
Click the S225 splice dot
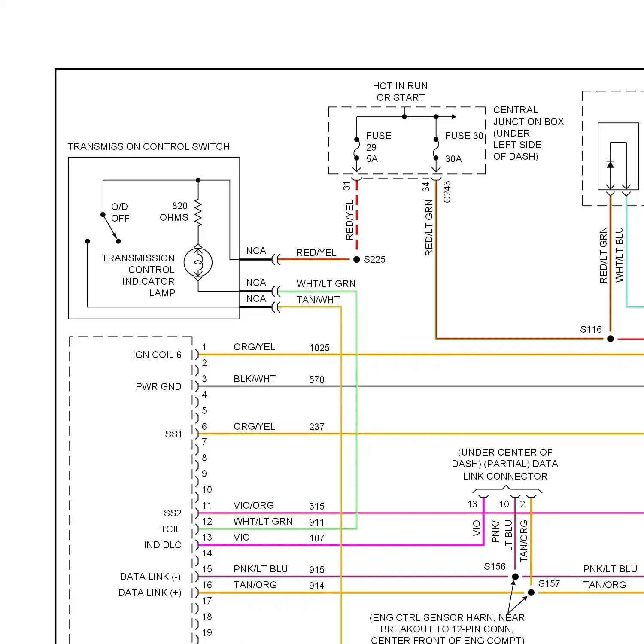coord(357,259)
